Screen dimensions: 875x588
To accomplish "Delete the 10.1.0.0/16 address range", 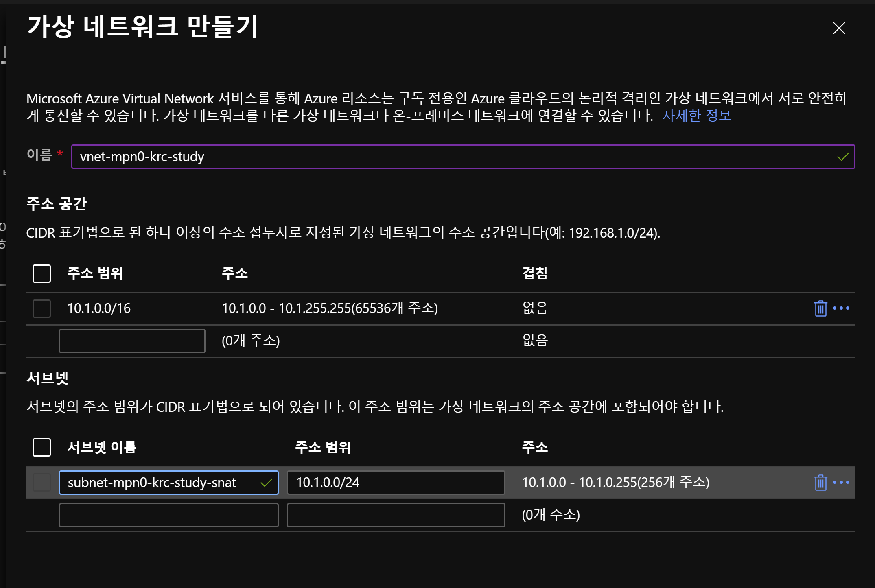I will [x=820, y=308].
